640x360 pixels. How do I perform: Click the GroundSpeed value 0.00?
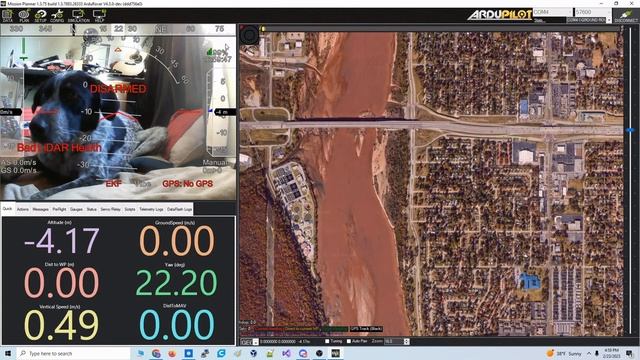coord(176,241)
